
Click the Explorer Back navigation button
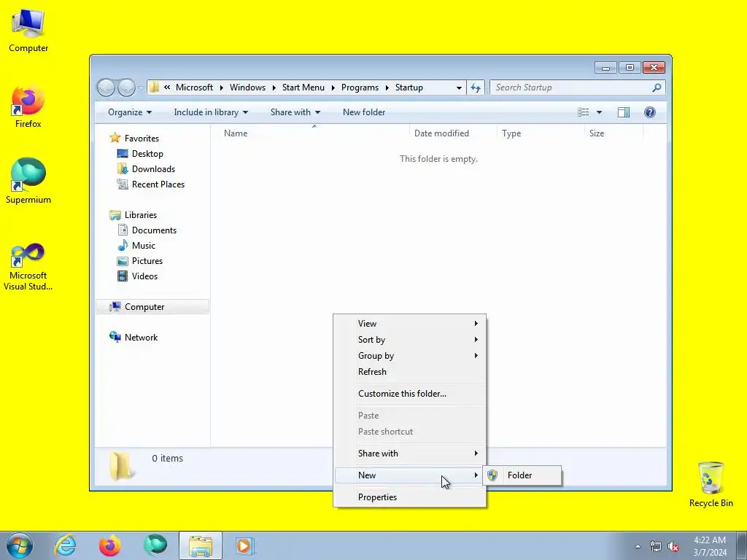(x=107, y=87)
